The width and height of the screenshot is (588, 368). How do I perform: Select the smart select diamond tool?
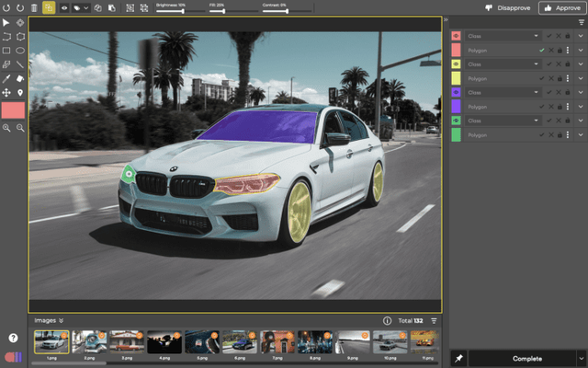pos(20,23)
